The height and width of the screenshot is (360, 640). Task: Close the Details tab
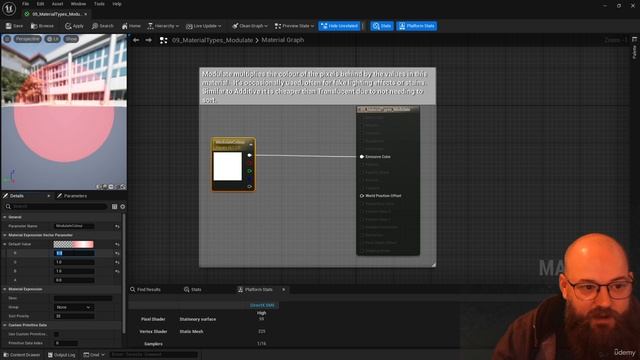tap(49, 196)
